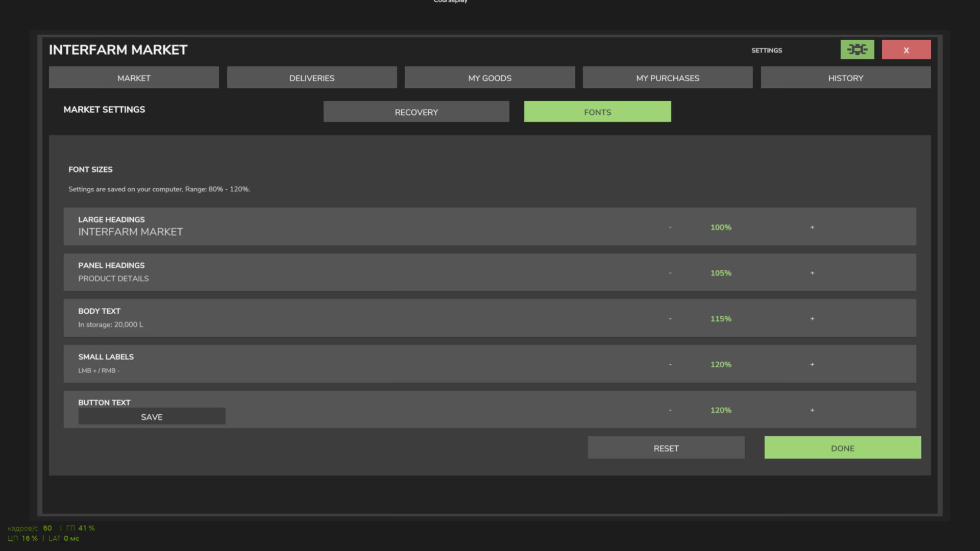The image size is (980, 551).
Task: Select the Fonts settings section
Action: 597,112
